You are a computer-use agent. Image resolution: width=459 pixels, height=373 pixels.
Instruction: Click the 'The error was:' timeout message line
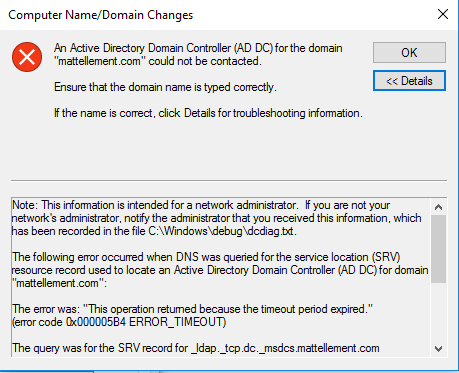pyautogui.click(x=192, y=309)
